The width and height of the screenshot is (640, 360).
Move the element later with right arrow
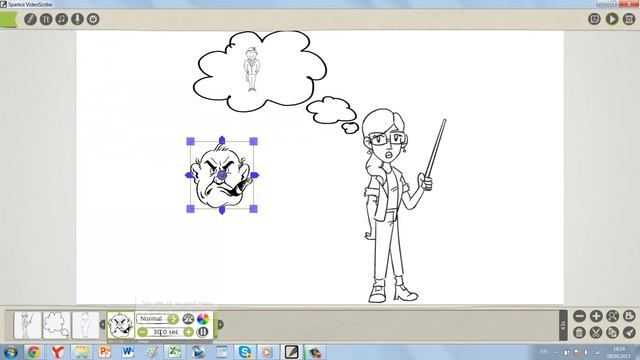[220, 324]
